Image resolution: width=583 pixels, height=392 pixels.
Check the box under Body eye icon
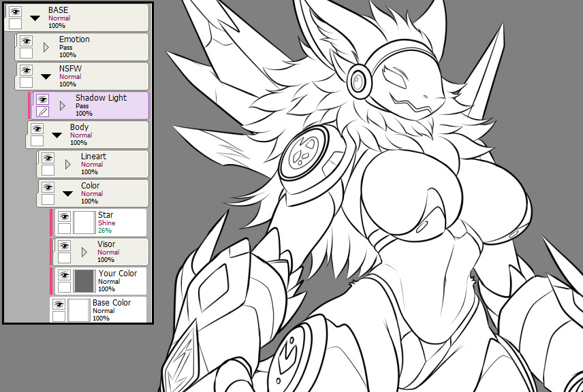[x=37, y=141]
